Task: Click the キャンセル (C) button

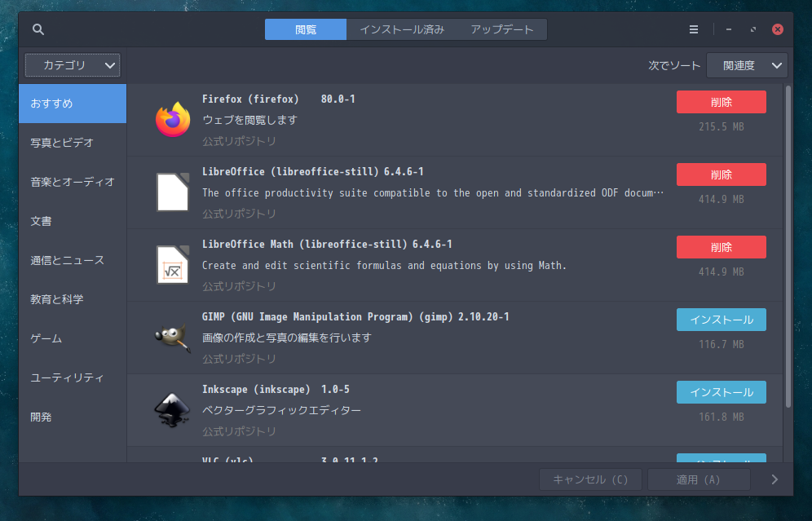Action: click(x=590, y=479)
